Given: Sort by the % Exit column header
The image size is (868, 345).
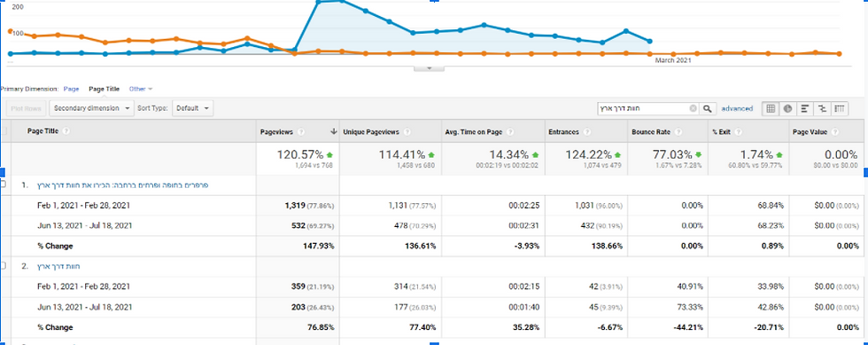Looking at the screenshot, I should tap(722, 132).
